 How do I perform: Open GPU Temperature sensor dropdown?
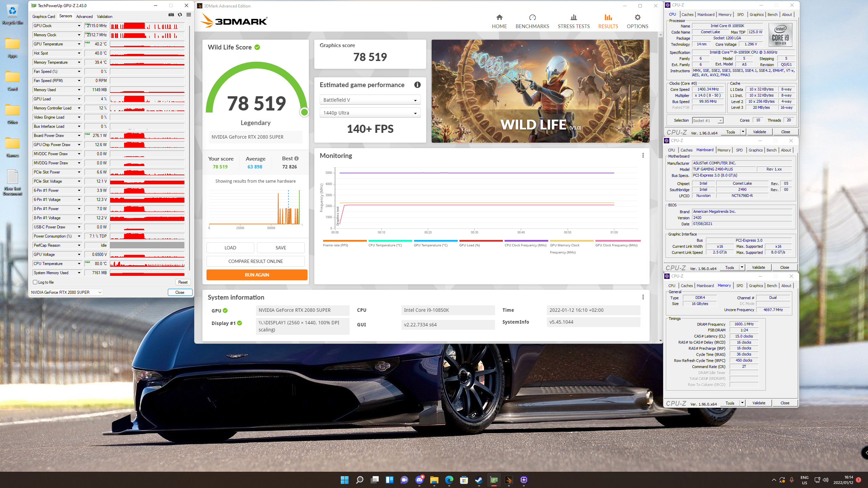tap(79, 44)
